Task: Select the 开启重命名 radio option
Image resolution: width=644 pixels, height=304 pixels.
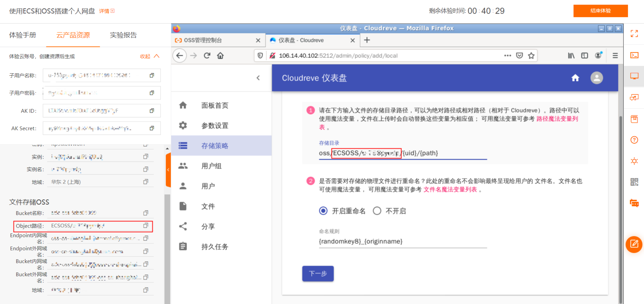Action: point(323,211)
